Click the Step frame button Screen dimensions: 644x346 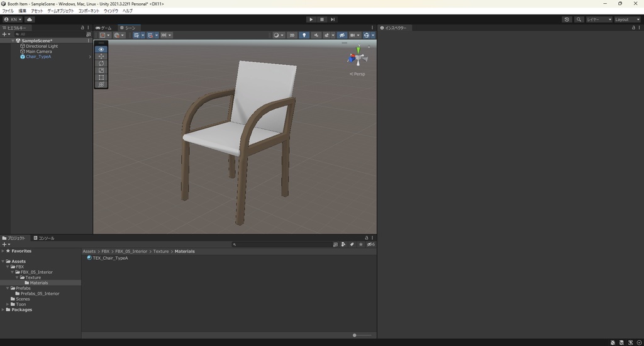pyautogui.click(x=333, y=20)
